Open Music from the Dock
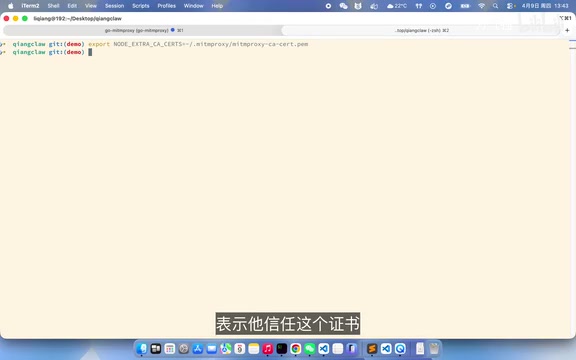Image resolution: width=576 pixels, height=360 pixels. pos(267,348)
